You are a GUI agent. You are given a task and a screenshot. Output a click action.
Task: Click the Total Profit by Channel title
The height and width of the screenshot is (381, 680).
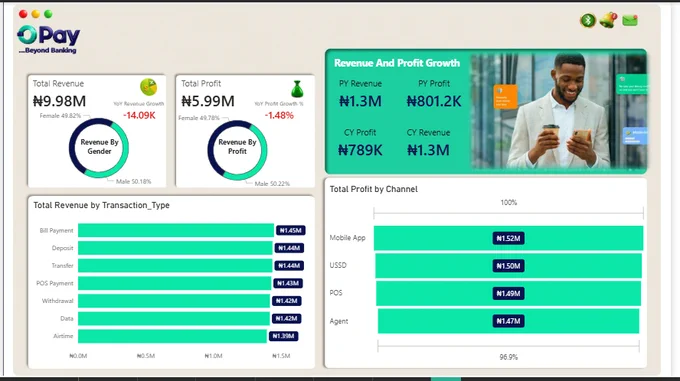click(x=373, y=189)
